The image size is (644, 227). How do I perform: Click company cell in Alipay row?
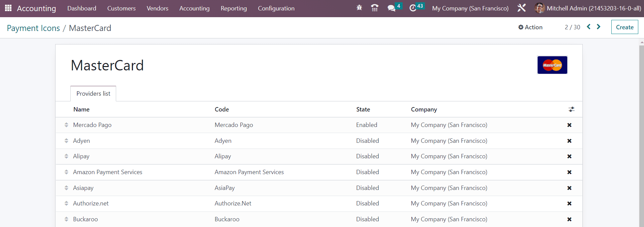[449, 156]
